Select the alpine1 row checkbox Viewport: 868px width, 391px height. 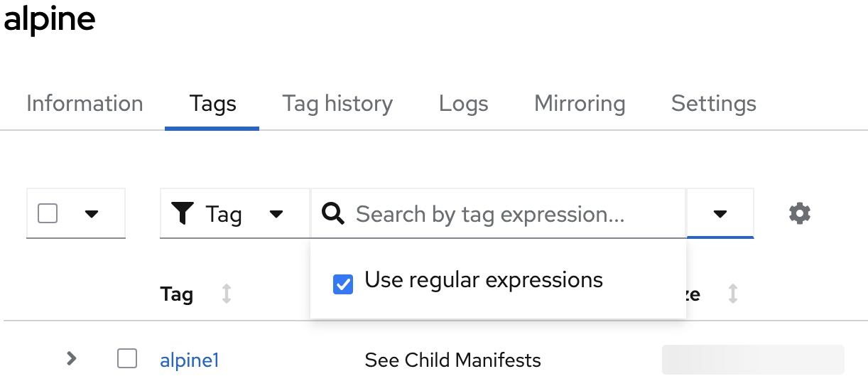127,360
